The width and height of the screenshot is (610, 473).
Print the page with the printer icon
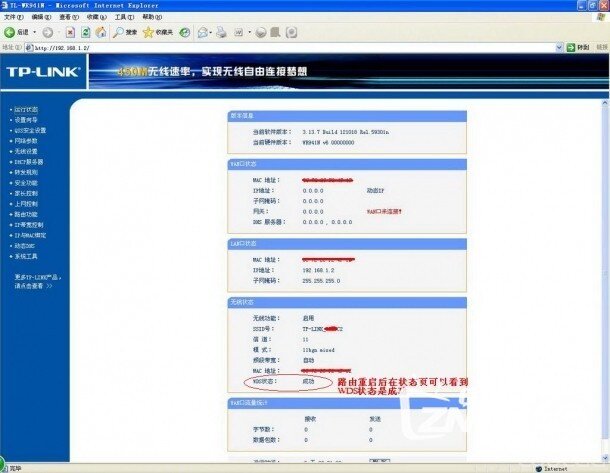point(222,32)
